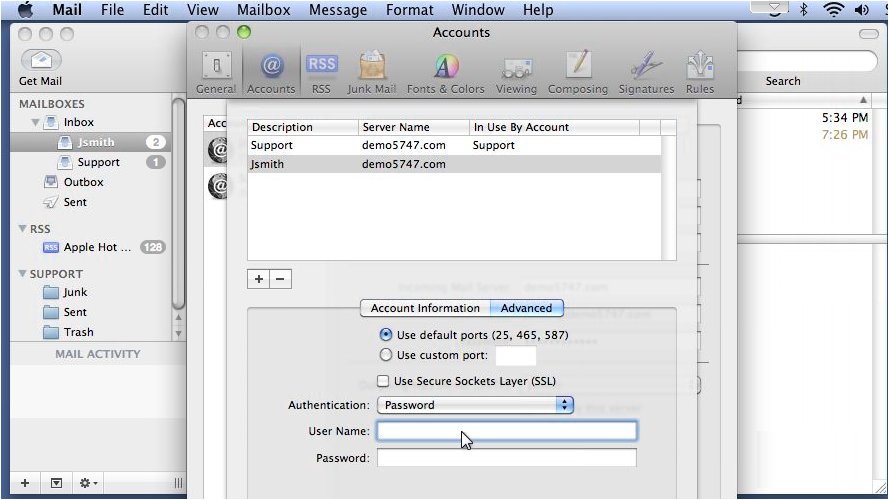Open sidebar action gear menu
The width and height of the screenshot is (889, 500).
[x=88, y=483]
